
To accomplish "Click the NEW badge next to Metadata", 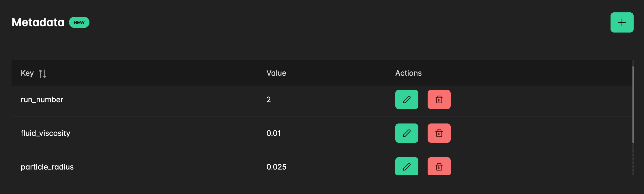I will coord(79,22).
